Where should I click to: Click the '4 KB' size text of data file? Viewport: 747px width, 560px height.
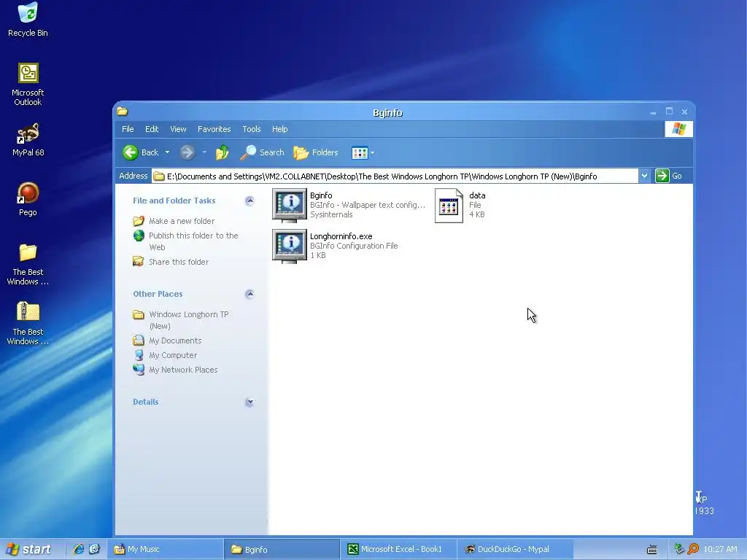point(477,215)
